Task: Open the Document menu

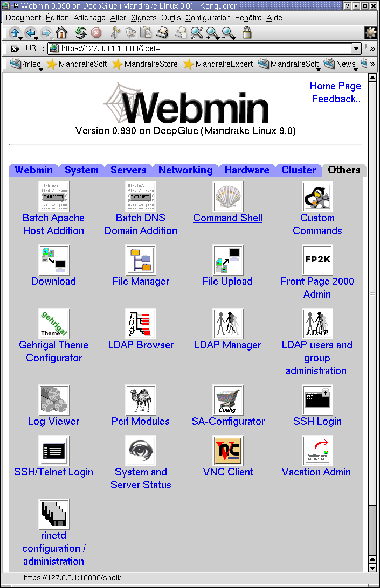Action: (23, 18)
